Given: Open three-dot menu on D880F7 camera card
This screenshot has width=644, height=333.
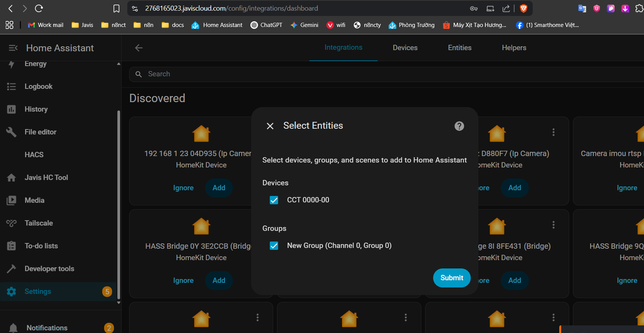Looking at the screenshot, I should click(x=553, y=132).
